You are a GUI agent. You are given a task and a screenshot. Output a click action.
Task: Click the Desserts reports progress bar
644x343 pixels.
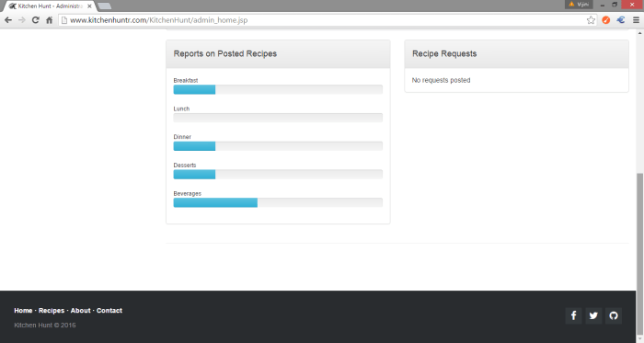[278, 175]
